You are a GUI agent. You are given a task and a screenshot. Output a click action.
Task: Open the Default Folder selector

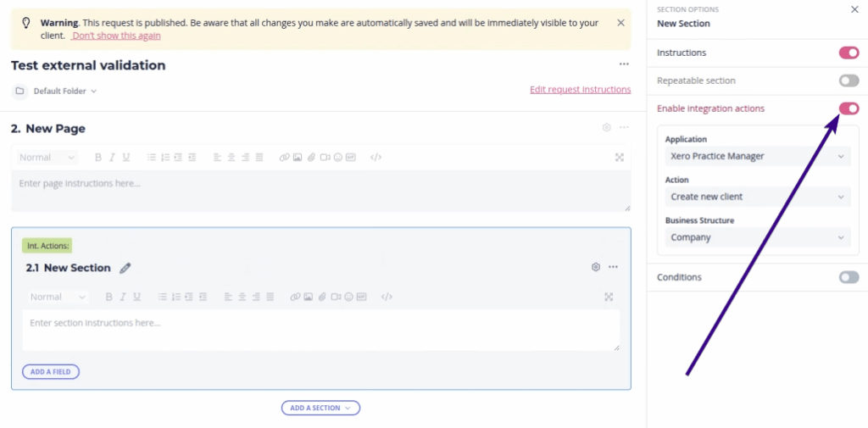(x=64, y=91)
